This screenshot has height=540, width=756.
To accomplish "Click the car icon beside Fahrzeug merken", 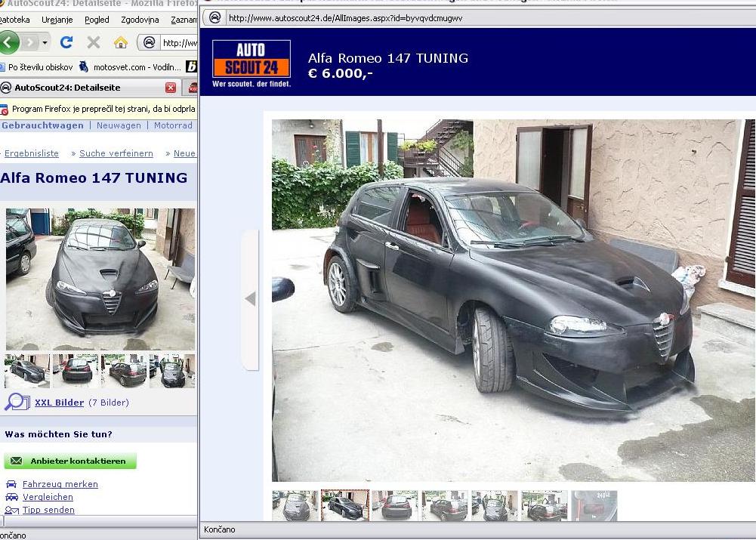I will pyautogui.click(x=11, y=484).
